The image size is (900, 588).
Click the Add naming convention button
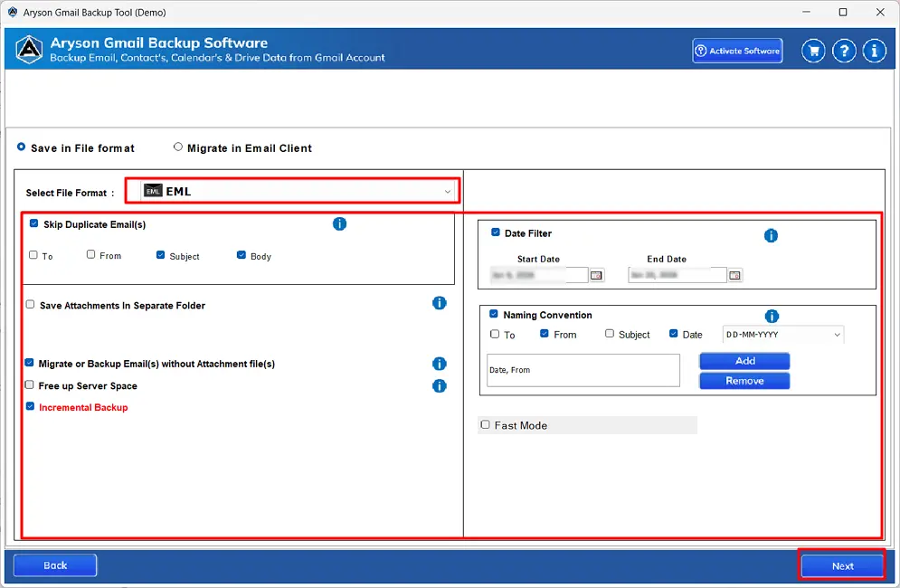coord(744,361)
